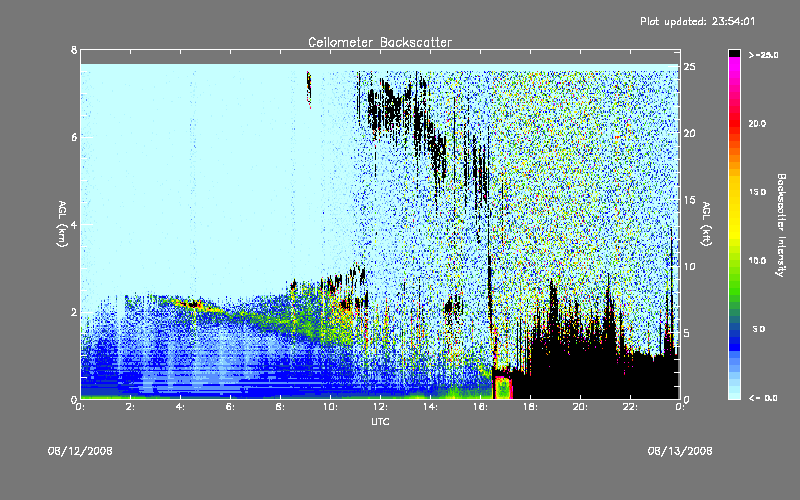Click the '6:' hour tick on UTC axis
800x500 pixels.
(x=230, y=407)
